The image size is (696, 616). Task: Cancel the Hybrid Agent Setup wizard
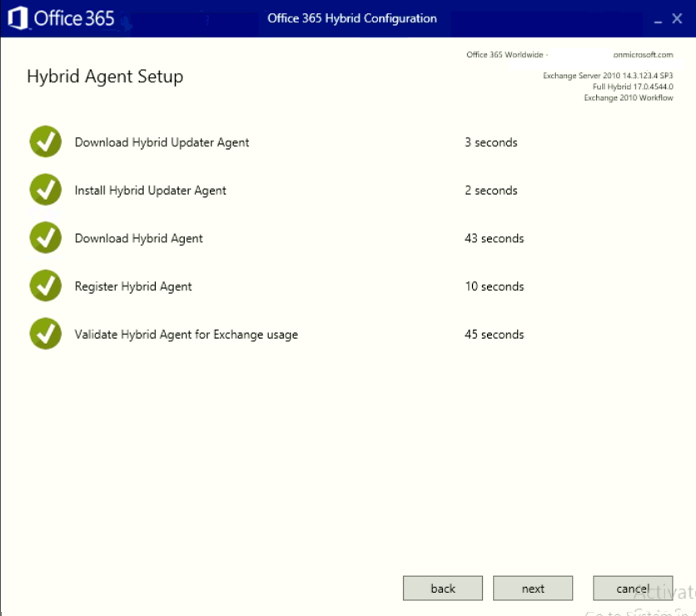(x=633, y=588)
